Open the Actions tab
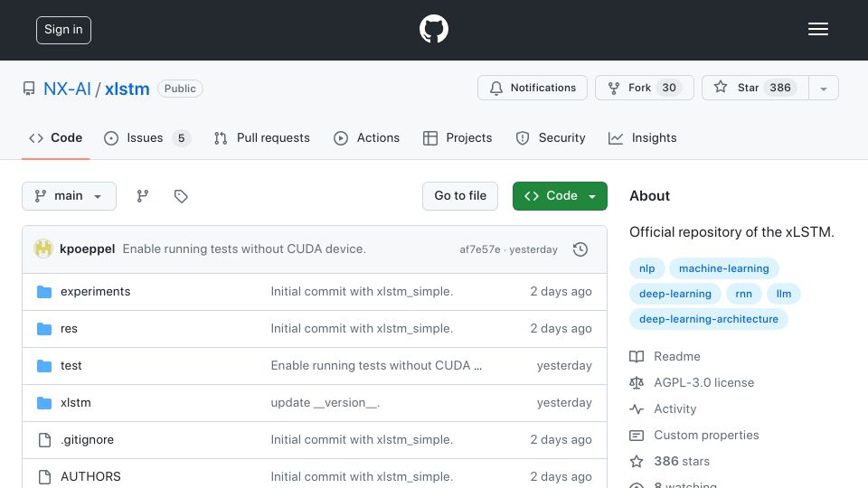 [366, 137]
